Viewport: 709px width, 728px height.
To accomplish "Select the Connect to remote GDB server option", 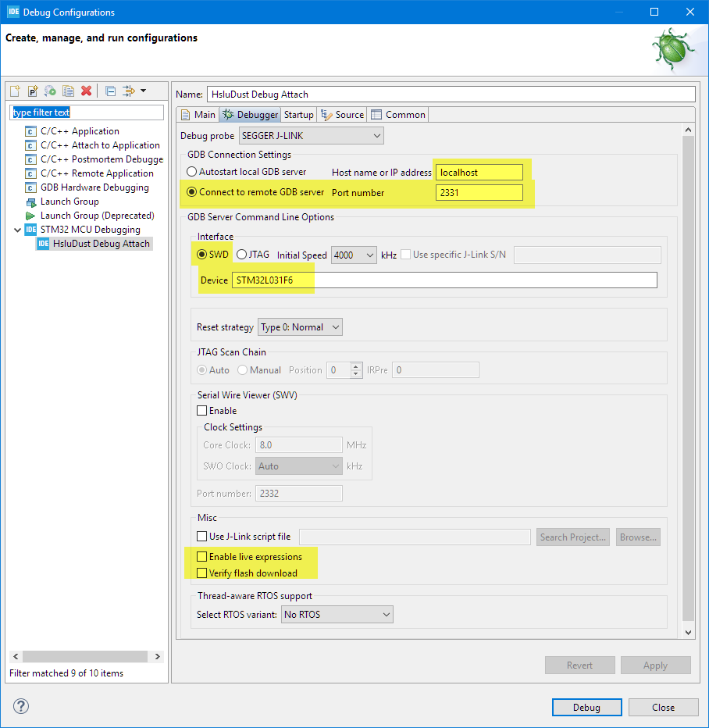I will [191, 192].
